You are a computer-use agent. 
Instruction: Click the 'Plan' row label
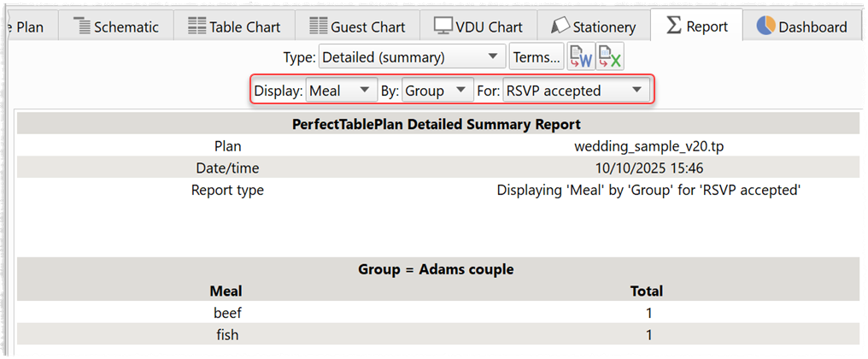pyautogui.click(x=227, y=146)
